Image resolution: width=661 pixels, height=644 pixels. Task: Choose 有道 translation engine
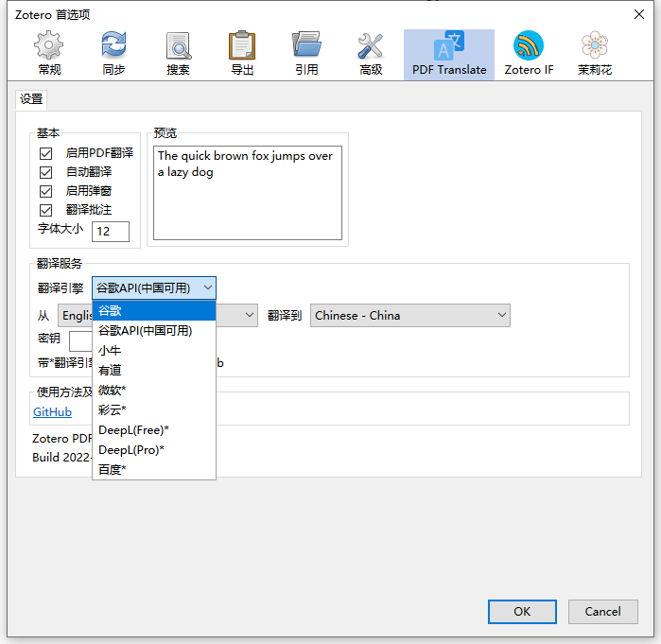[154, 371]
